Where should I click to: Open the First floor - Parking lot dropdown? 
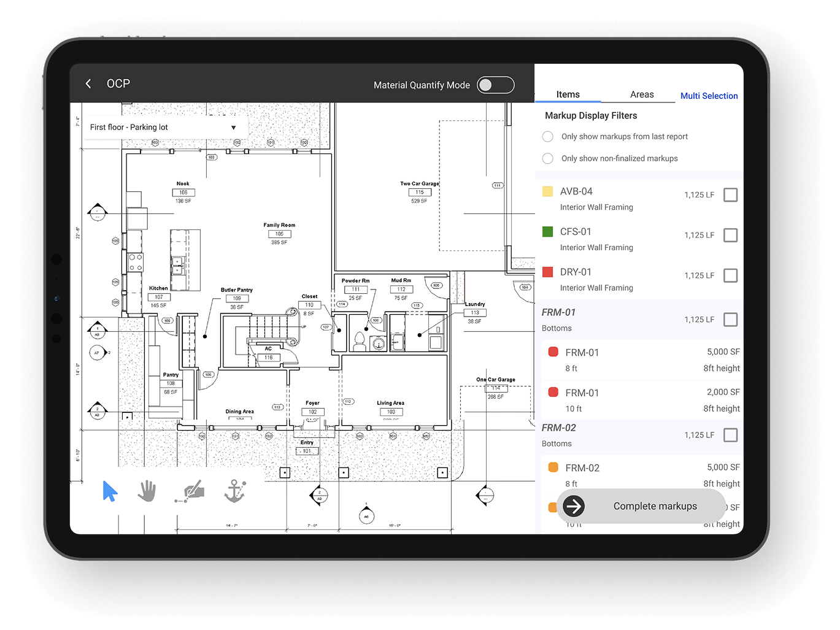pyautogui.click(x=164, y=127)
